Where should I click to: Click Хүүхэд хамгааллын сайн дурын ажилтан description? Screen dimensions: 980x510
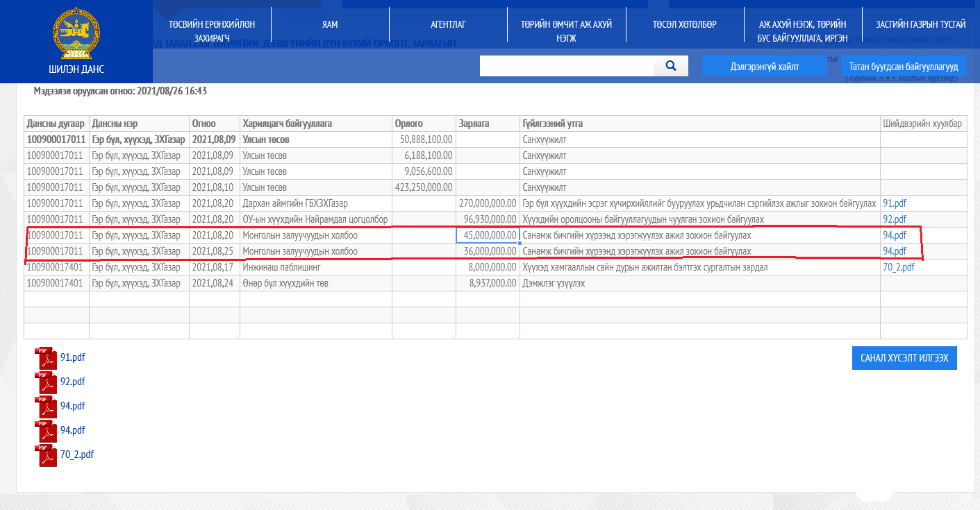coord(700,267)
